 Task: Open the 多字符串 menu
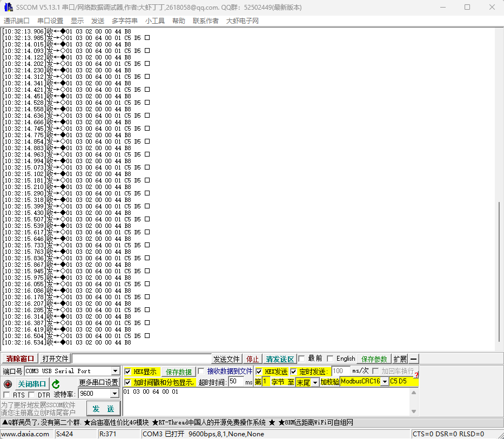pos(124,21)
